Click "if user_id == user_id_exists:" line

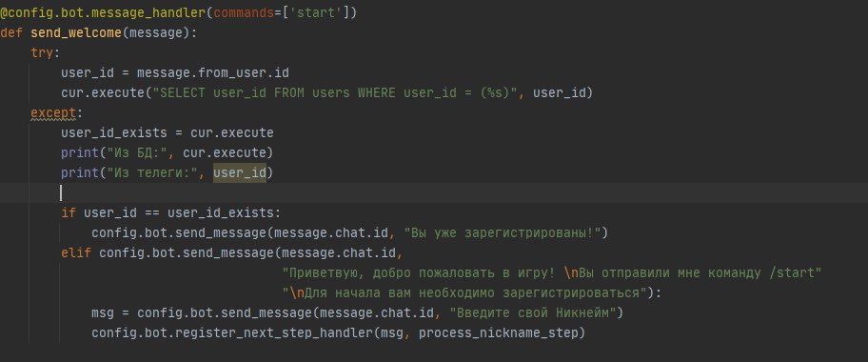tap(171, 212)
